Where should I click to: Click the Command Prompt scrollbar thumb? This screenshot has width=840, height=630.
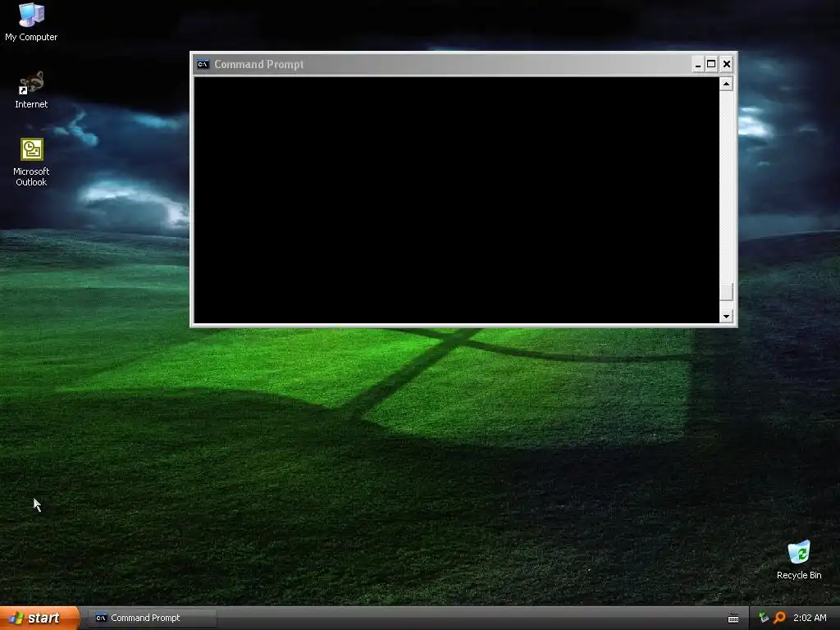tap(726, 292)
